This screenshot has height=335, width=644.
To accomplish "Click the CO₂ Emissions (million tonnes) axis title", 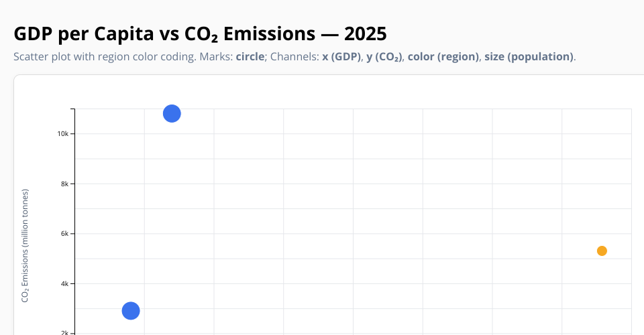I will click(25, 246).
